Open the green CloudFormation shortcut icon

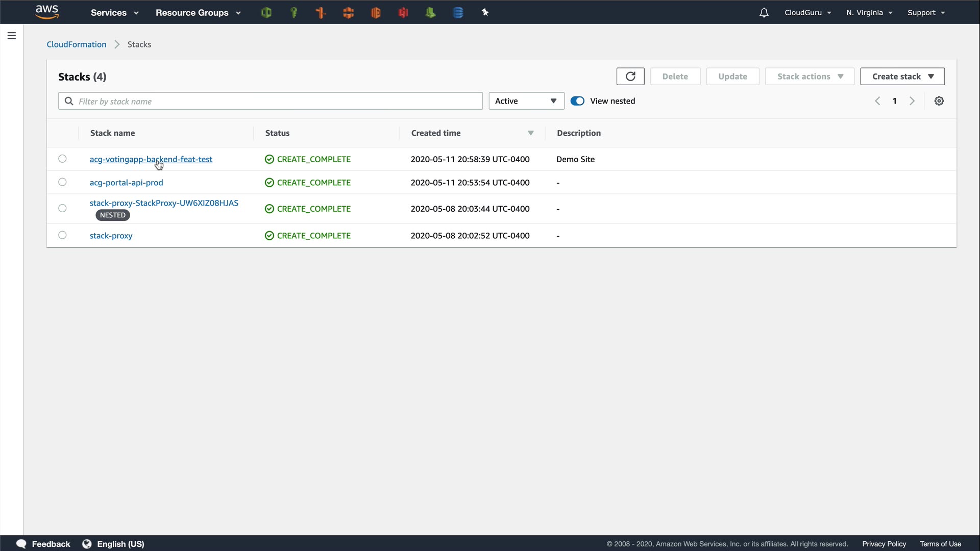click(266, 13)
